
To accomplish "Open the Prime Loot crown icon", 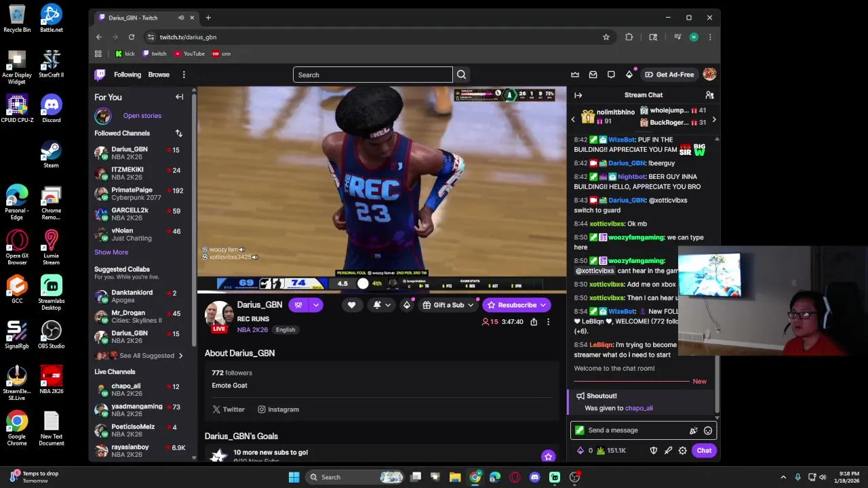I will (575, 75).
